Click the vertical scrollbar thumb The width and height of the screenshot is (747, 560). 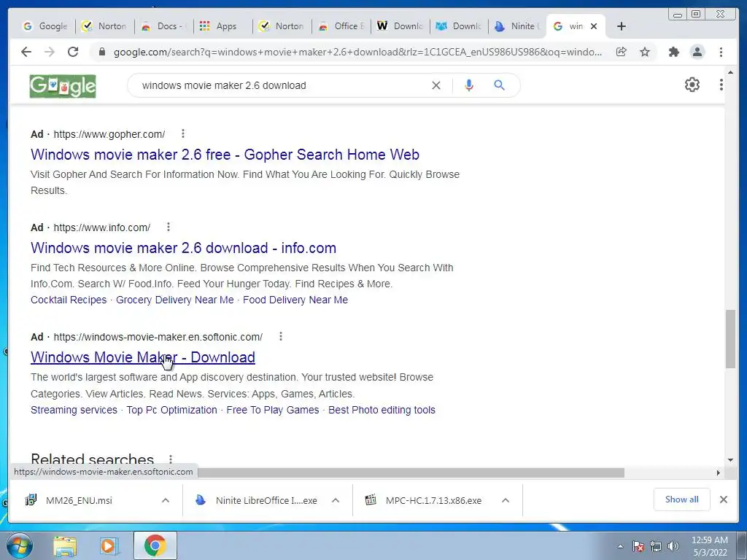click(730, 339)
